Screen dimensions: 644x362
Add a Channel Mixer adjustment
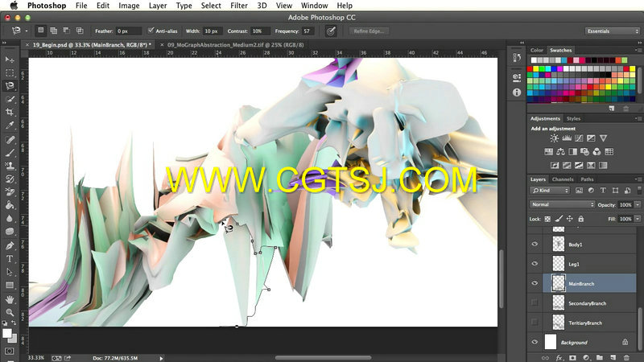point(597,152)
